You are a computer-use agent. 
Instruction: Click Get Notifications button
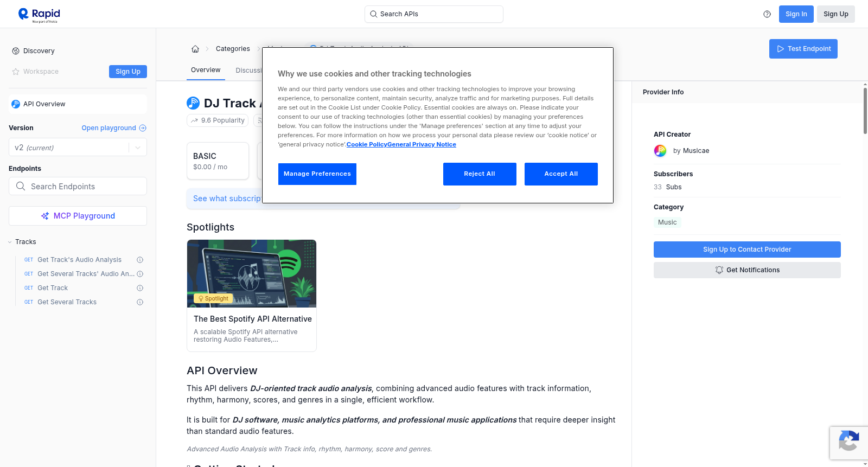click(x=747, y=270)
